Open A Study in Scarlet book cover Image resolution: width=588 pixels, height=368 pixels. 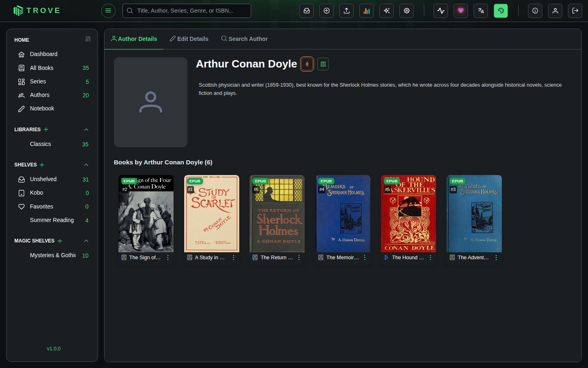click(x=212, y=214)
